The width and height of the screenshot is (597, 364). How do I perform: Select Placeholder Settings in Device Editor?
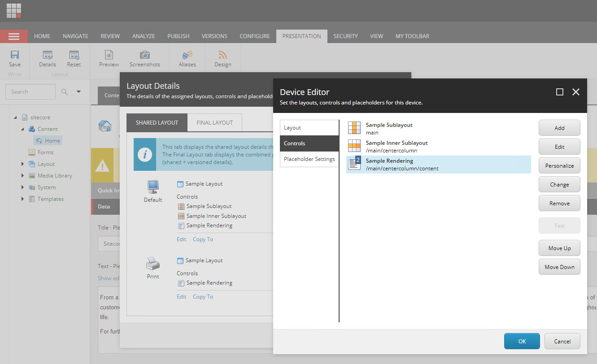point(309,159)
